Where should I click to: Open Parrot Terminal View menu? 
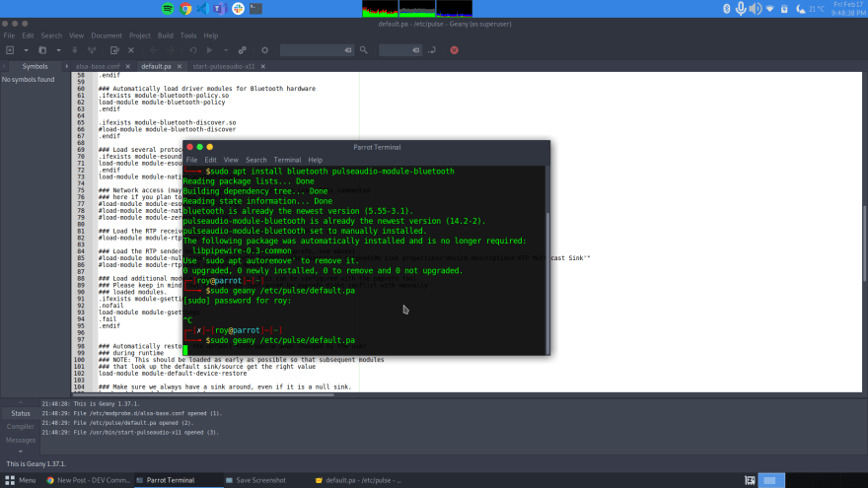[x=231, y=160]
